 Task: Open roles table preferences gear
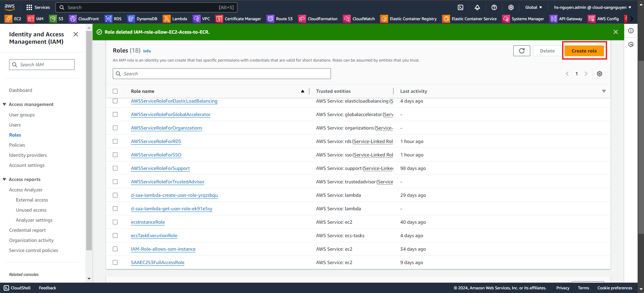(600, 74)
